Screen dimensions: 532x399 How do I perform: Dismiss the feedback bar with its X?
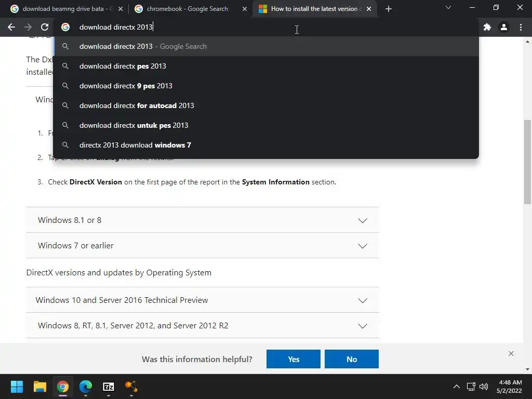coord(511,353)
